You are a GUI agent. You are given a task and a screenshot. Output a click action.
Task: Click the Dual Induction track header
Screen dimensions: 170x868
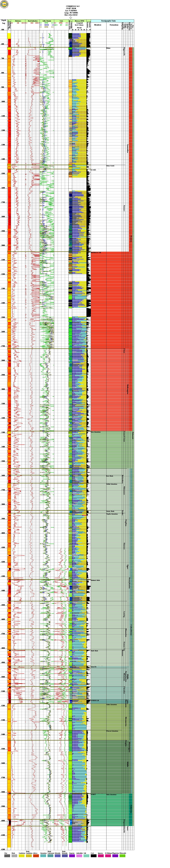33,21
